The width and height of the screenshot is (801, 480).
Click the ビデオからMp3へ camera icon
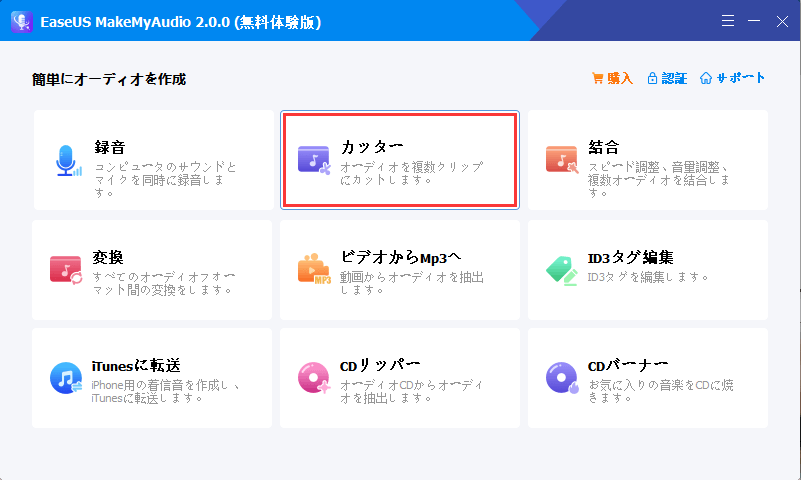314,269
